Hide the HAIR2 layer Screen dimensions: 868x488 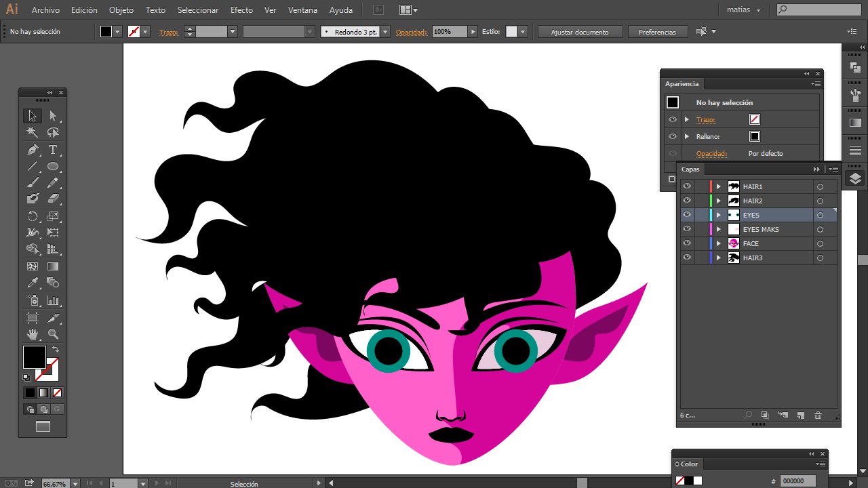687,201
